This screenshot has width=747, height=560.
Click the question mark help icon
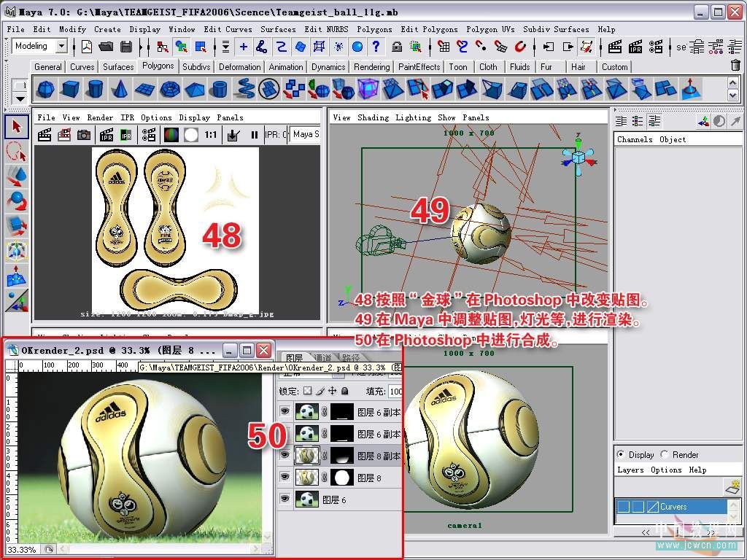(x=376, y=47)
